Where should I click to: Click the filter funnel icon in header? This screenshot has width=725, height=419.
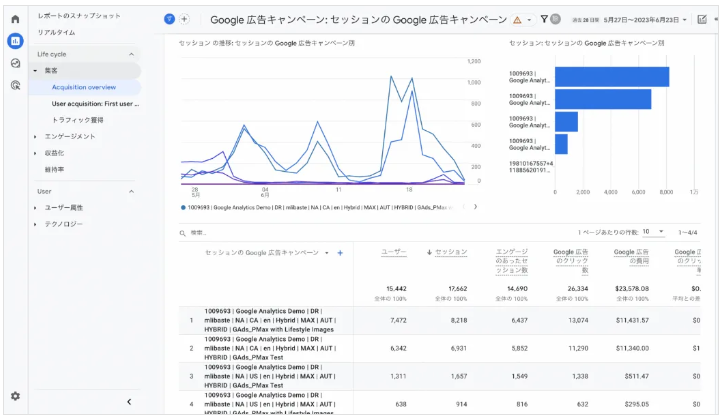tap(544, 19)
